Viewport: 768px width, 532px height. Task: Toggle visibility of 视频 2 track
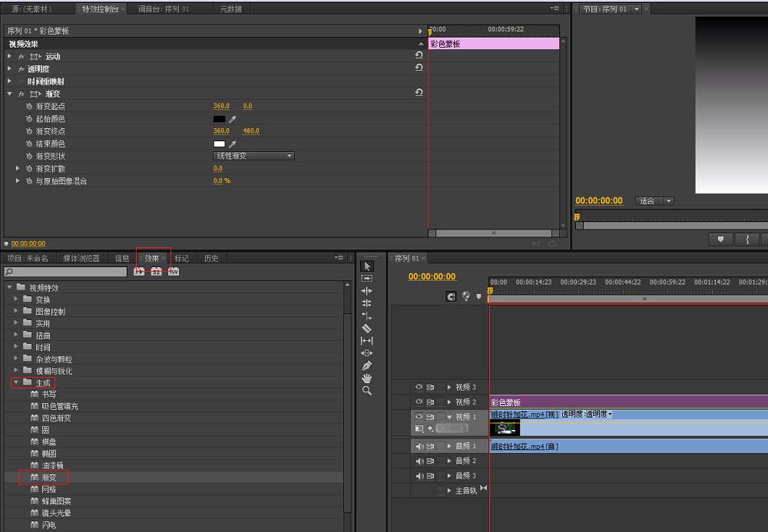419,401
